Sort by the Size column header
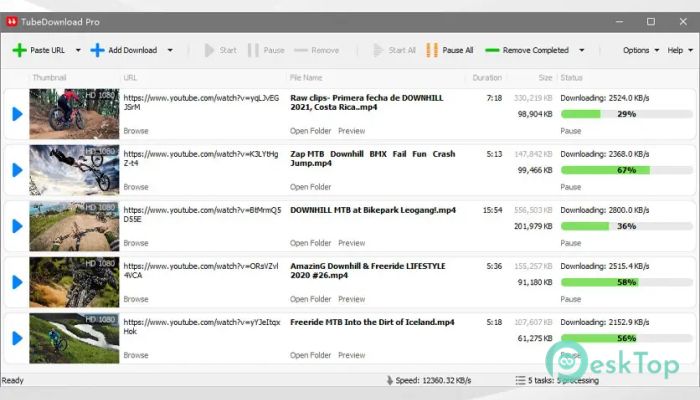 545,78
